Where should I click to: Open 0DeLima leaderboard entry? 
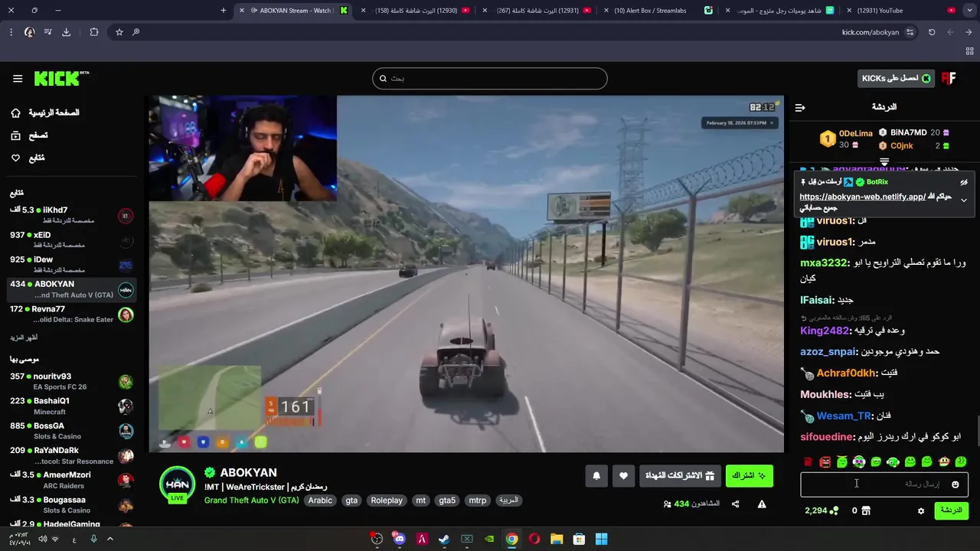[848, 139]
